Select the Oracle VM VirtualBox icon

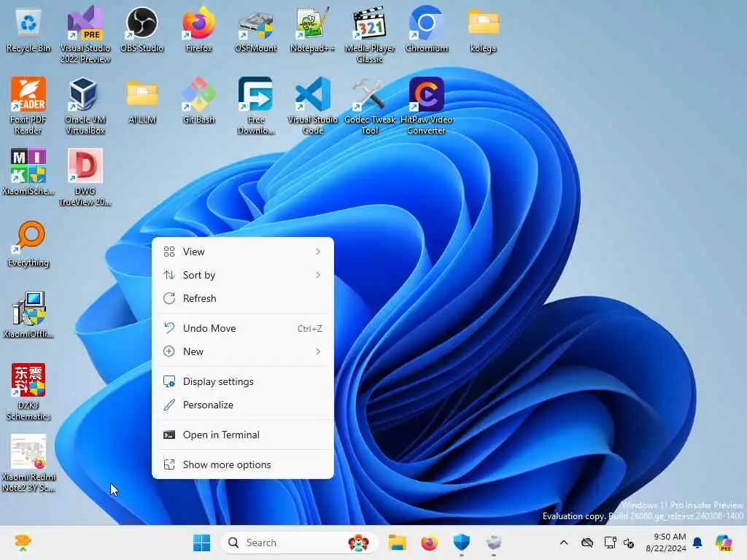pos(85,106)
